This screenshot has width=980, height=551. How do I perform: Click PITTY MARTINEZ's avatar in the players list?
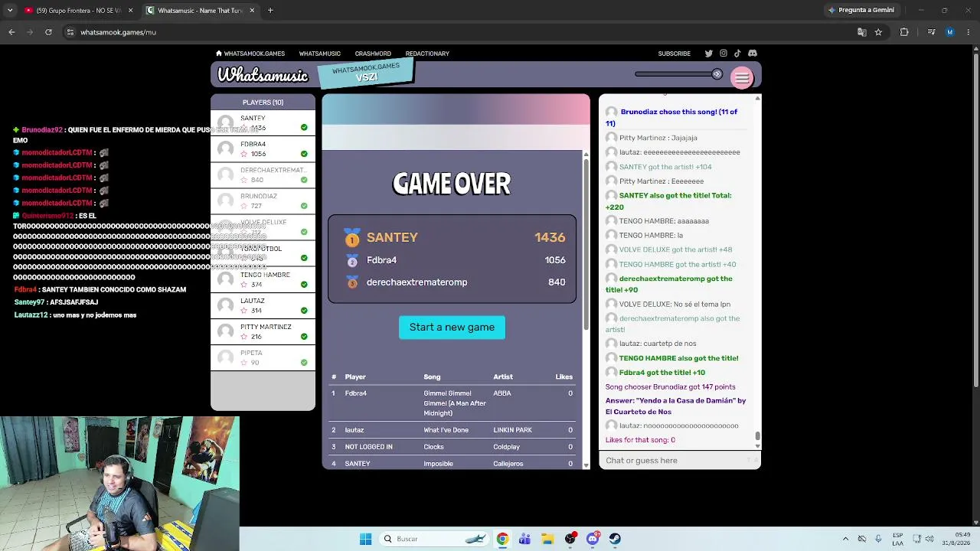[x=225, y=331]
